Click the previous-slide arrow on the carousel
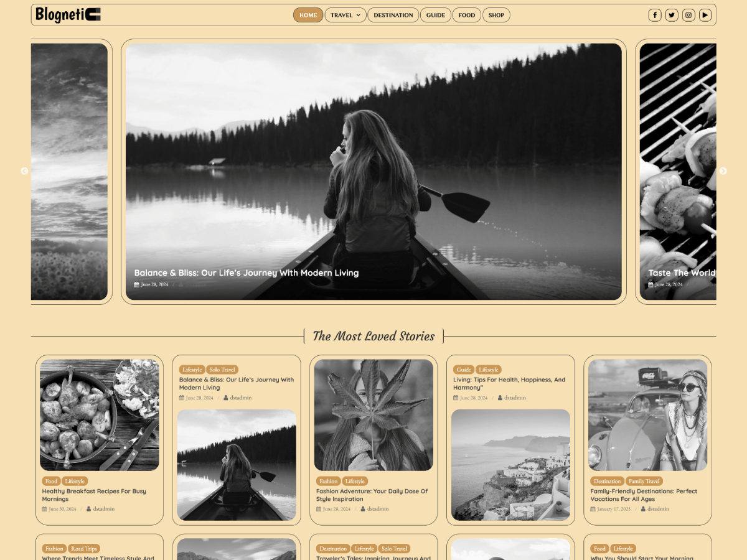Screen dimensions: 747x560 pyautogui.click(x=24, y=171)
